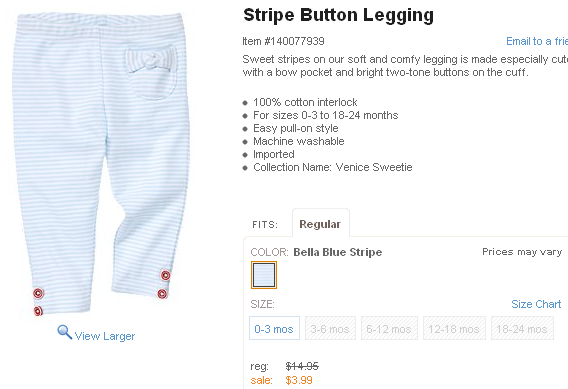Choose the unavailable 3-6 mos size
This screenshot has width=568, height=389.
pyautogui.click(x=330, y=328)
